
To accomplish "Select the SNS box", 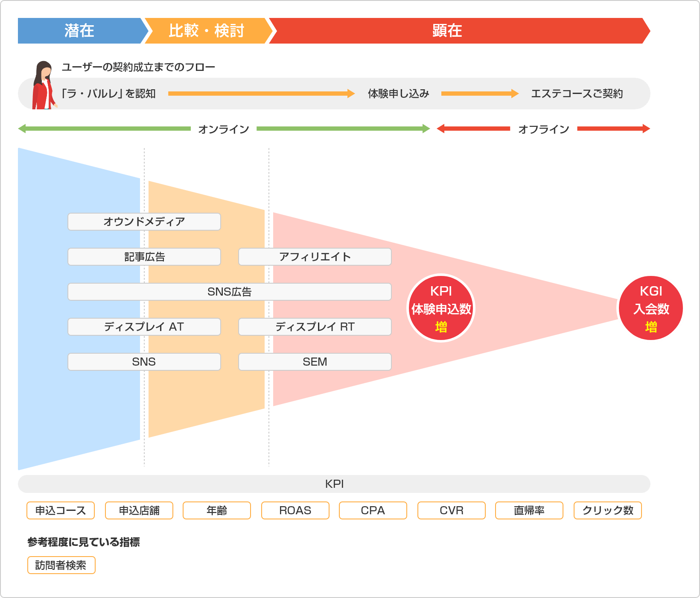I will coord(144,362).
